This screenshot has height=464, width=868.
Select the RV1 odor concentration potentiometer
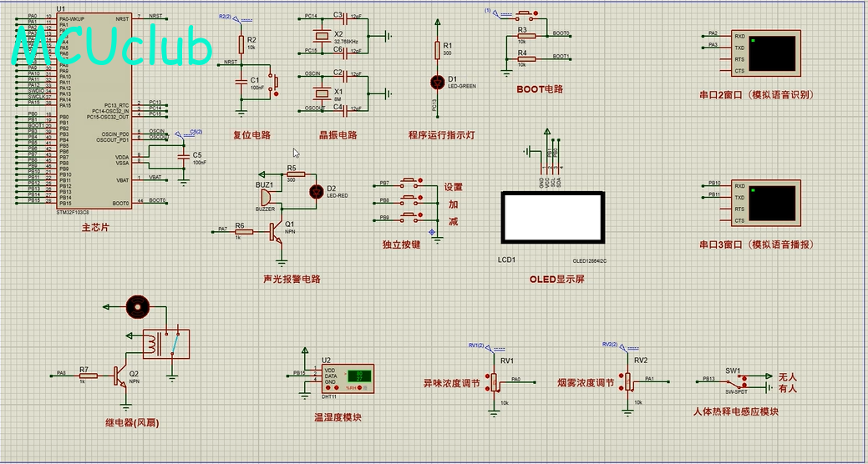[495, 381]
